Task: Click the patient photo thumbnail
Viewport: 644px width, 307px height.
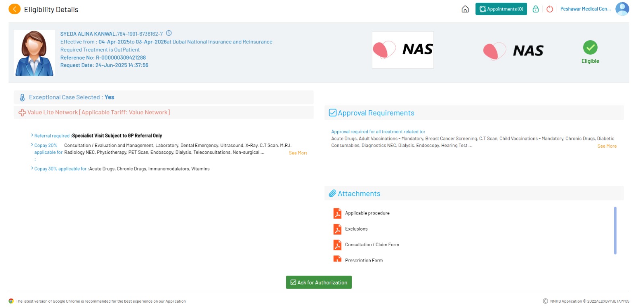Action: (34, 53)
